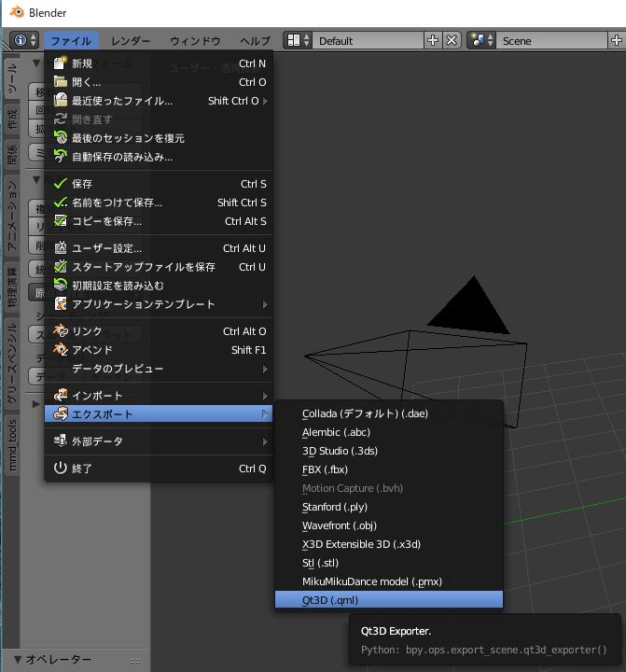Add a new scene with plus button

coord(617,40)
